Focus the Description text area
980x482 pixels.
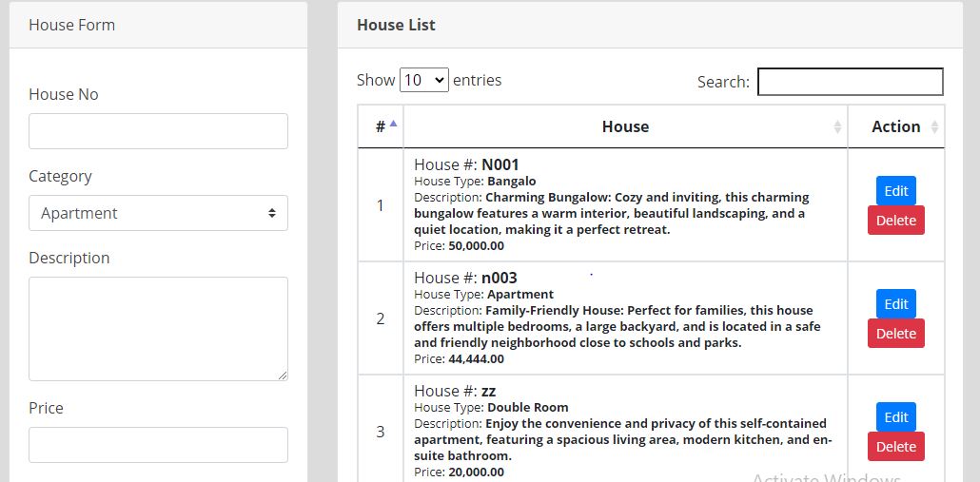pyautogui.click(x=158, y=329)
